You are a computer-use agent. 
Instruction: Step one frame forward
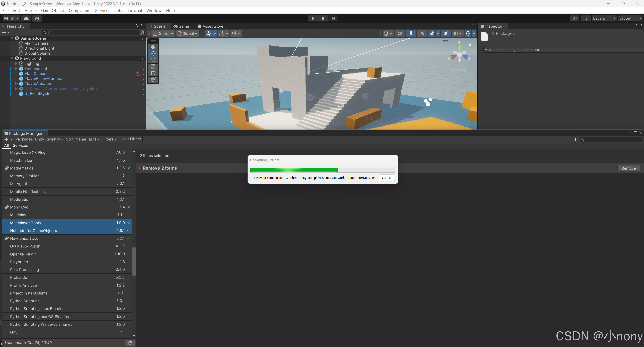tap(333, 18)
